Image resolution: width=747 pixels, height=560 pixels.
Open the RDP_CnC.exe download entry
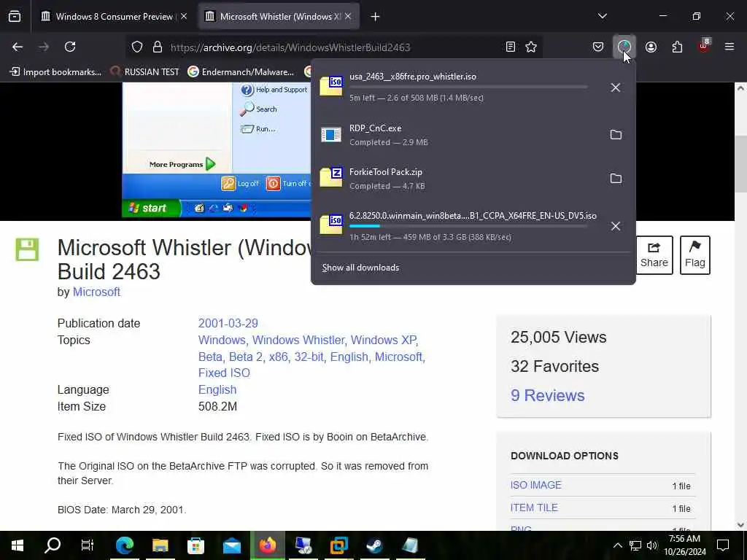coord(457,135)
